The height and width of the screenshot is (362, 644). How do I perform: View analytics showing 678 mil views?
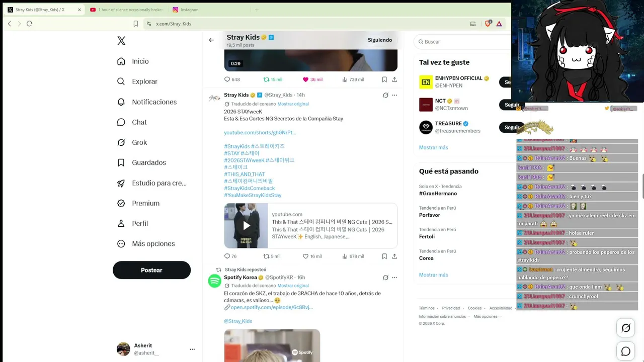353,256
